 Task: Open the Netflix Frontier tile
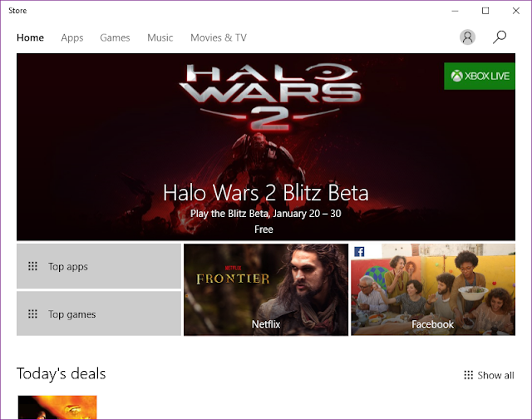tap(266, 289)
